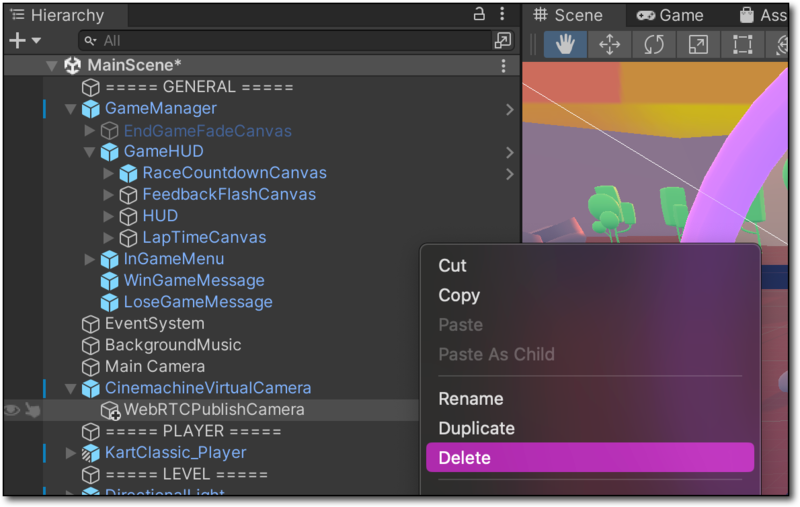Open the Hierarchy panel three-dot menu
800x507 pixels.
(x=502, y=14)
